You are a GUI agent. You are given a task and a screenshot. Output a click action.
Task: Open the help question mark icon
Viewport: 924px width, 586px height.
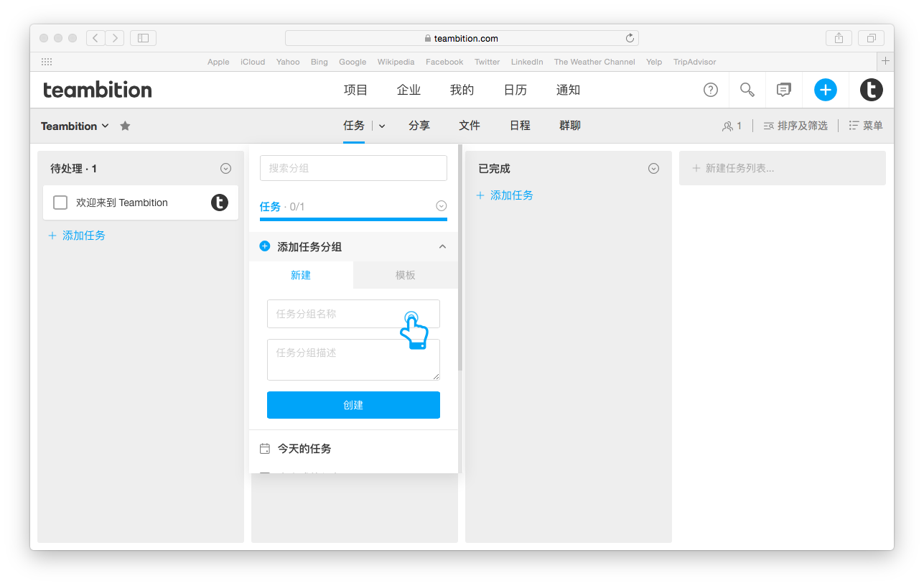point(710,90)
